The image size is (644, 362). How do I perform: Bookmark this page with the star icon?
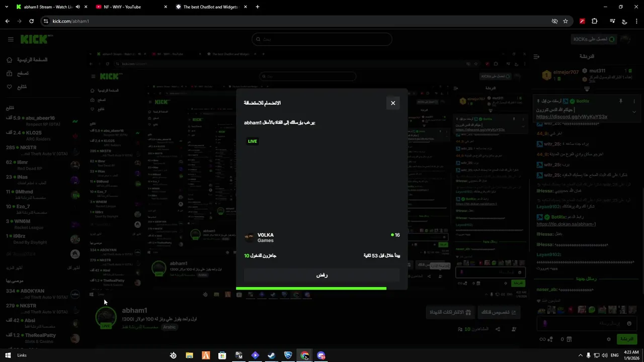(x=566, y=21)
